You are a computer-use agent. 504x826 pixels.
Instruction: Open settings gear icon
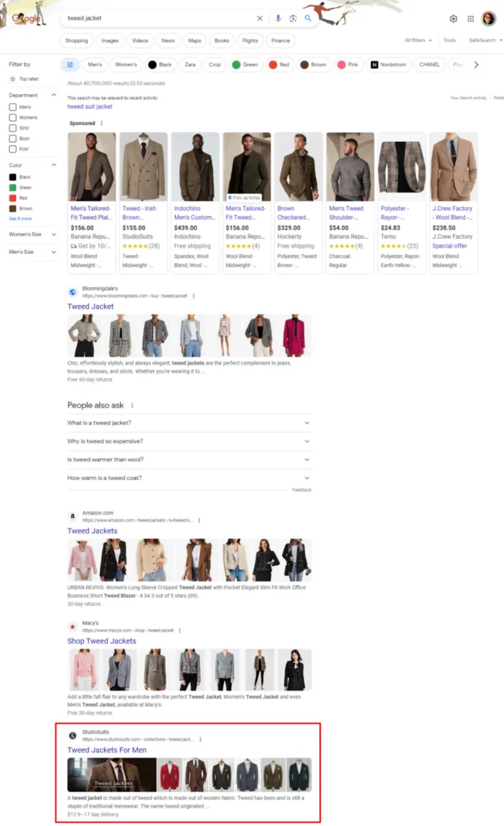tap(453, 19)
